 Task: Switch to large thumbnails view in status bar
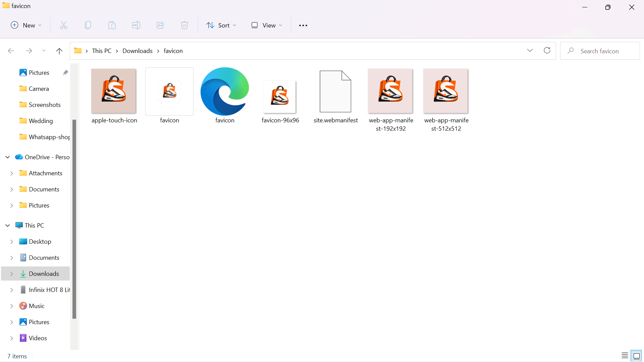click(636, 356)
